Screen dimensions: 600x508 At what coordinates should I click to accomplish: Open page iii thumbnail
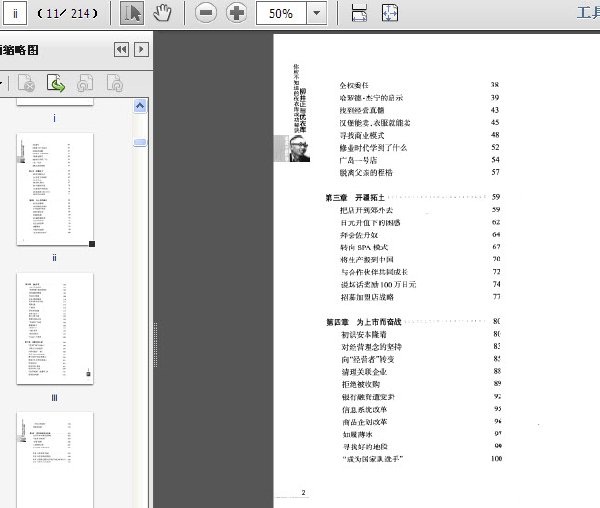click(x=55, y=329)
